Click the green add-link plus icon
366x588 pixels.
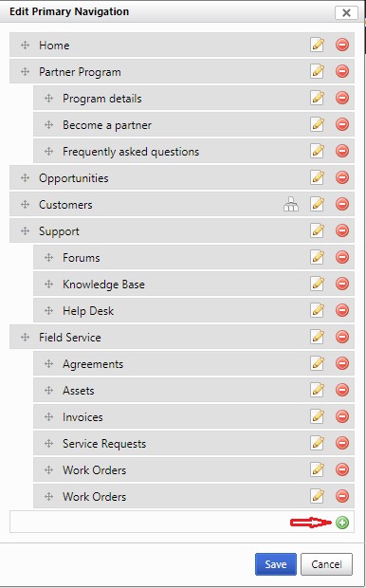342,523
